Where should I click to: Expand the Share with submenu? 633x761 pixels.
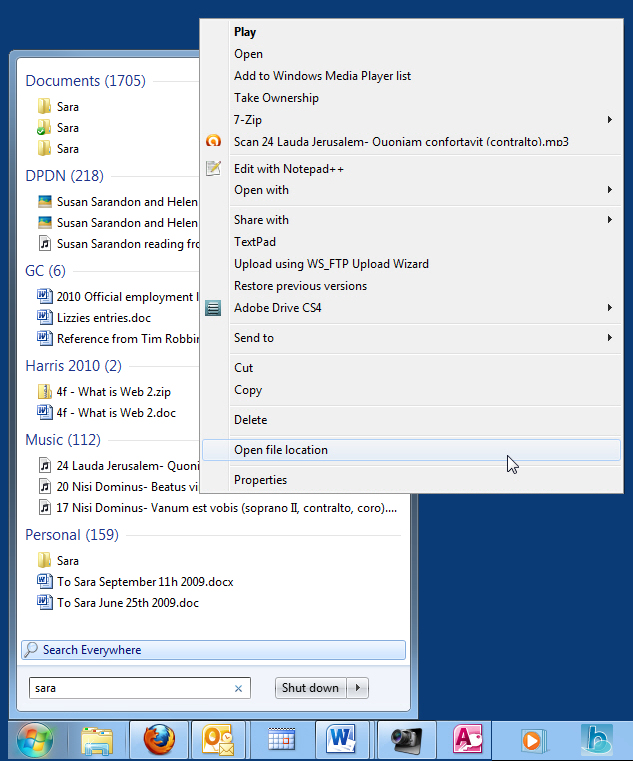pos(609,220)
